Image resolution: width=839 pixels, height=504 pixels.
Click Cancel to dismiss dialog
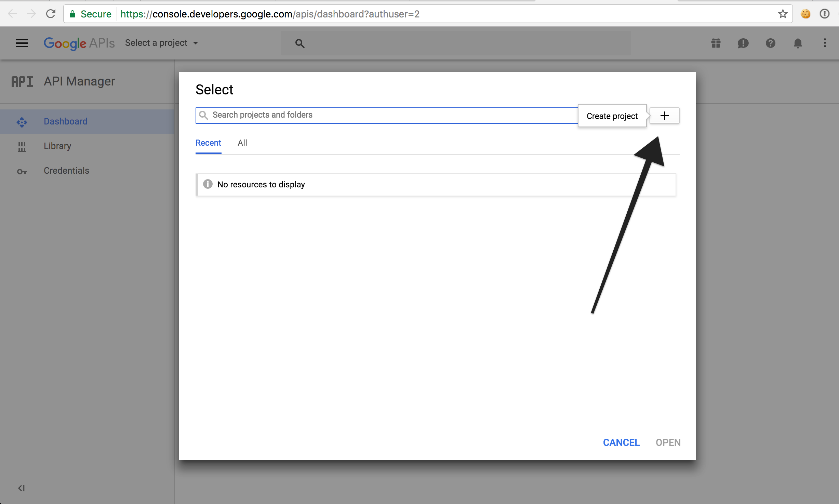(621, 442)
